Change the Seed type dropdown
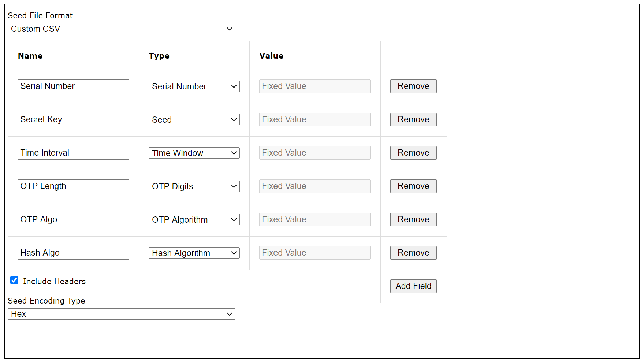Image resolution: width=644 pixels, height=364 pixels. pyautogui.click(x=194, y=120)
